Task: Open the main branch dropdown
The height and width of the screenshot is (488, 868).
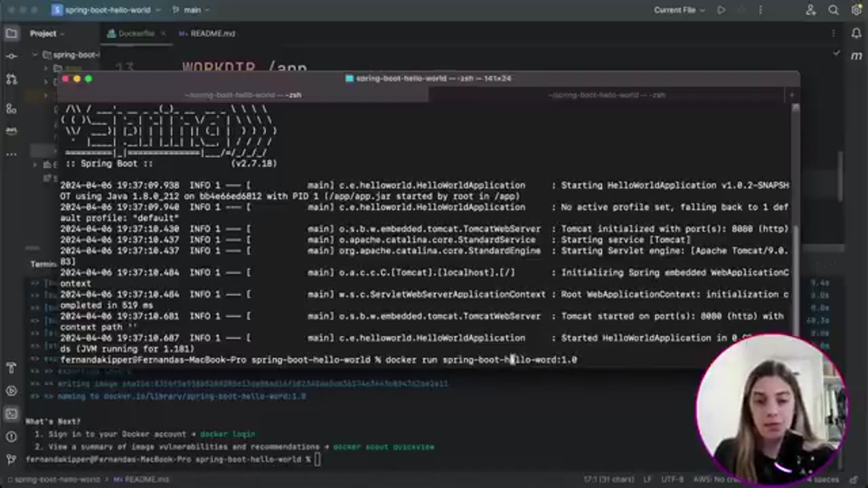Action: pos(191,10)
